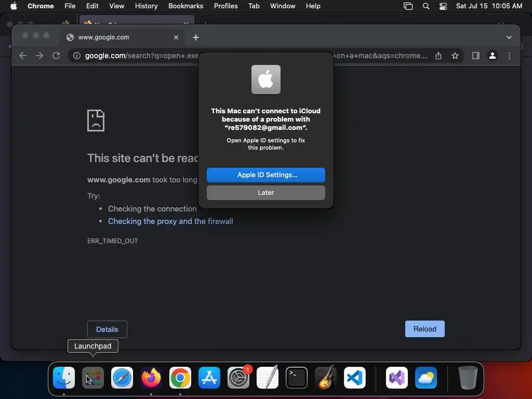Viewport: 532px width, 399px height.
Task: Open Chrome profile avatar
Action: click(x=493, y=56)
